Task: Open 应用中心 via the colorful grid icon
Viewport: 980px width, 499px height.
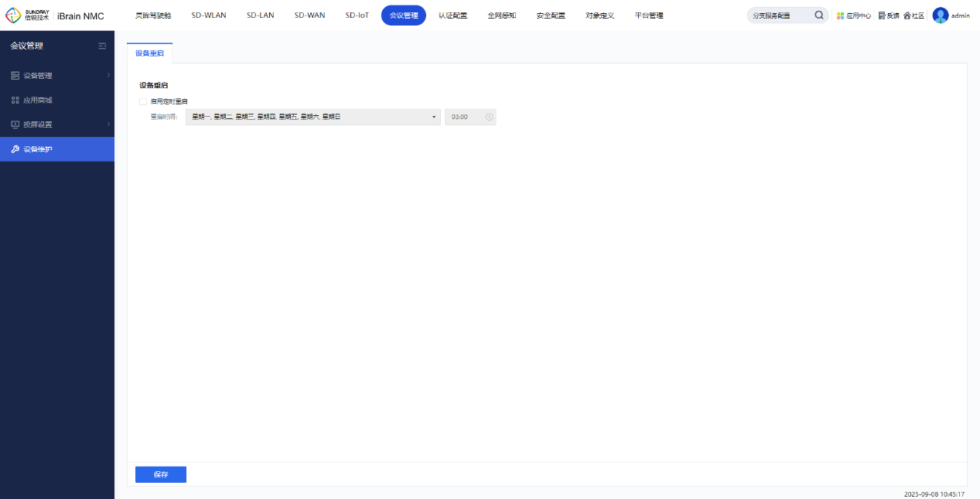Action: pos(841,15)
